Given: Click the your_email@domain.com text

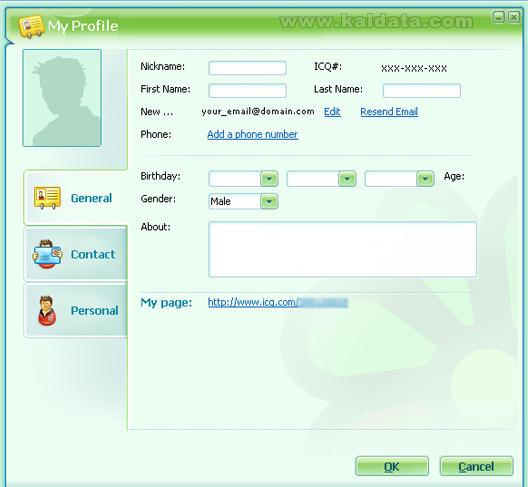Looking at the screenshot, I should pos(258,111).
